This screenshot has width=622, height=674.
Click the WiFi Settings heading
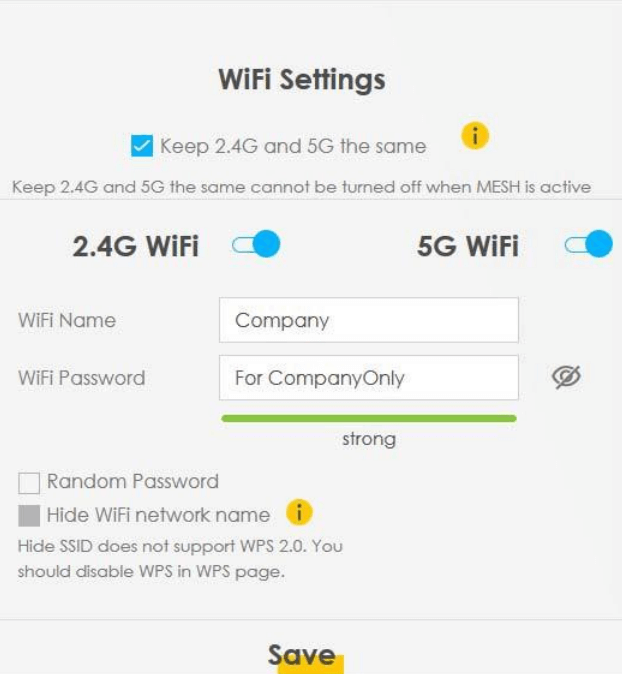click(301, 80)
